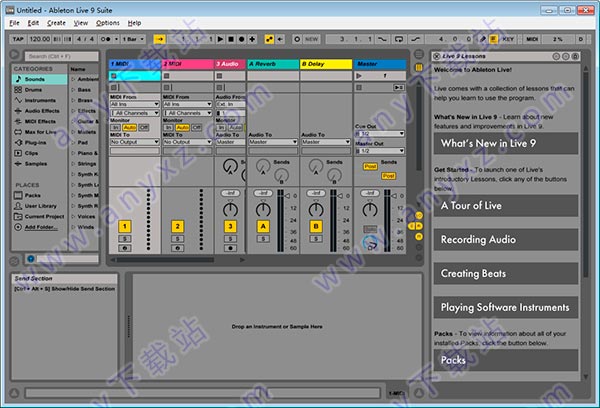Toggle the computer MIDI keyboard icon

coord(493,39)
